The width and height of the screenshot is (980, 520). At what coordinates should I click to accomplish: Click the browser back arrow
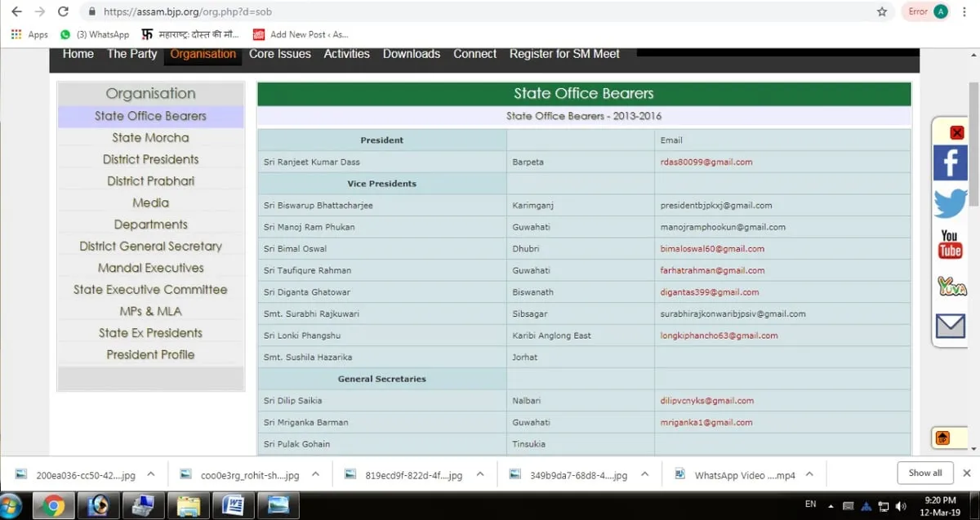tap(16, 12)
